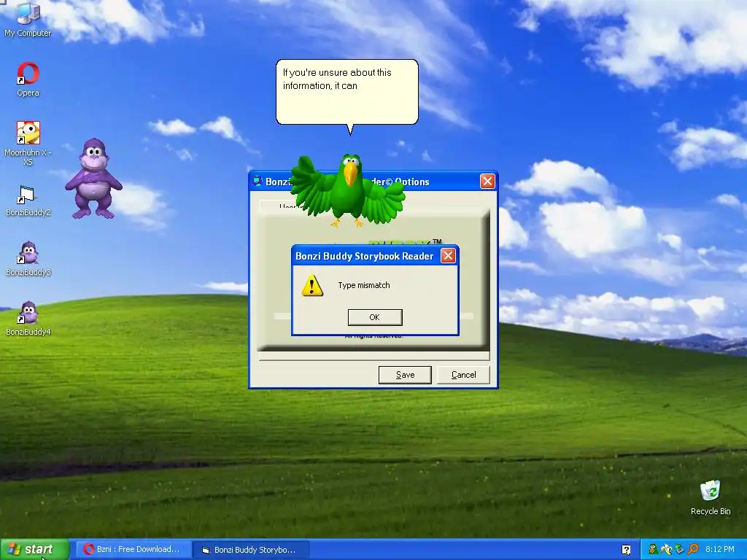The image size is (747, 560).
Task: Click the green parrot character
Action: pyautogui.click(x=349, y=190)
